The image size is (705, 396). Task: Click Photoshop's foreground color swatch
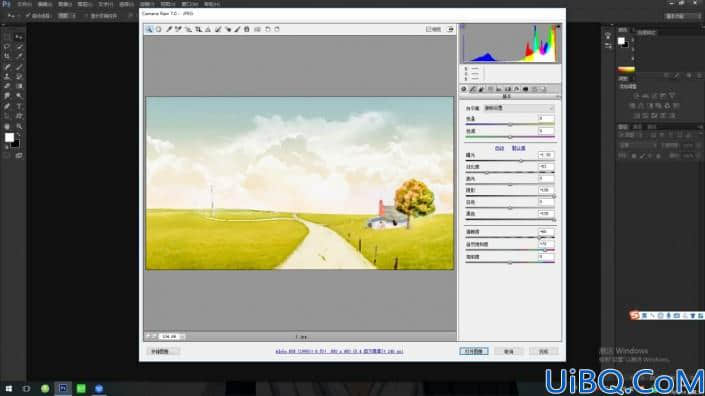click(9, 138)
